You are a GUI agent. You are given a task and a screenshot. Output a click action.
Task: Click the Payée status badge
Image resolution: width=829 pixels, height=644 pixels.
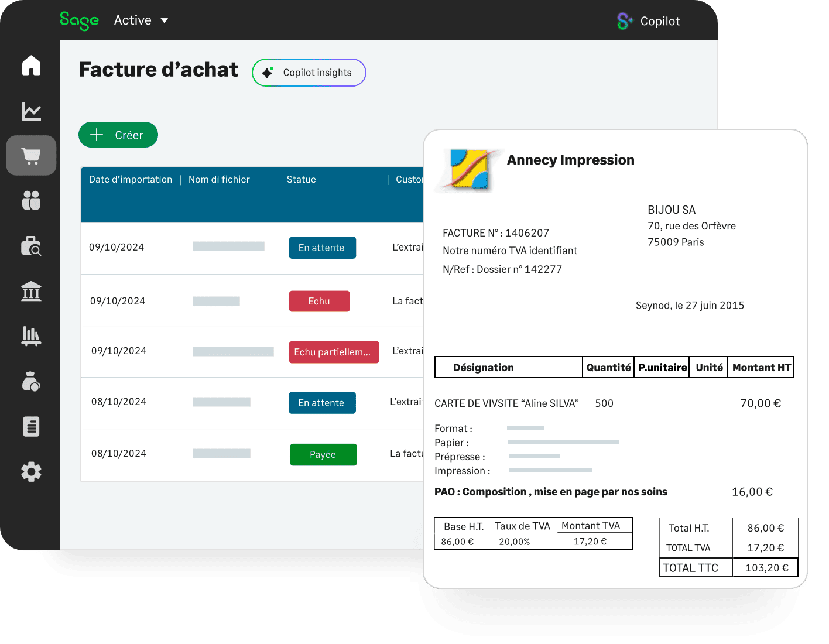coord(323,454)
